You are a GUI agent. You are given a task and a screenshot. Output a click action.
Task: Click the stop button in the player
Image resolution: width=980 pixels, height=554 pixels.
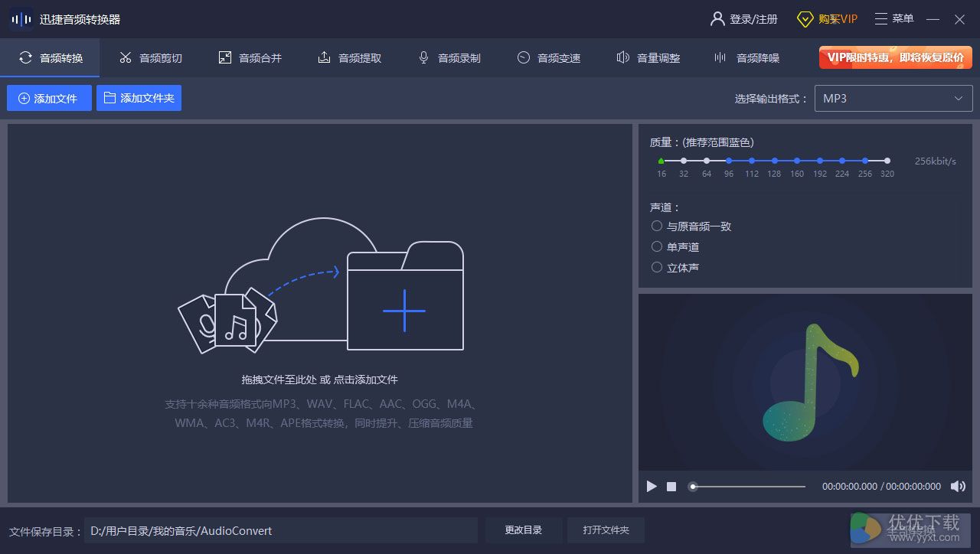pyautogui.click(x=671, y=486)
